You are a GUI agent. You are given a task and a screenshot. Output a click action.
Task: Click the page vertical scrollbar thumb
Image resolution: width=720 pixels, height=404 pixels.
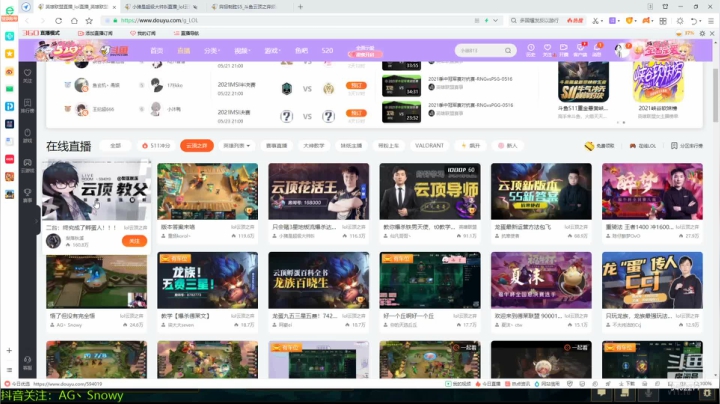point(715,95)
